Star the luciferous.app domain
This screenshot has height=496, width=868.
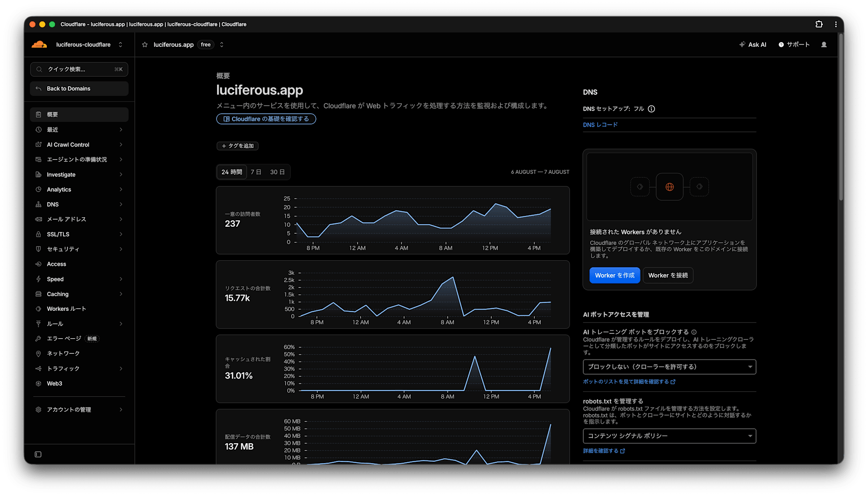click(145, 45)
